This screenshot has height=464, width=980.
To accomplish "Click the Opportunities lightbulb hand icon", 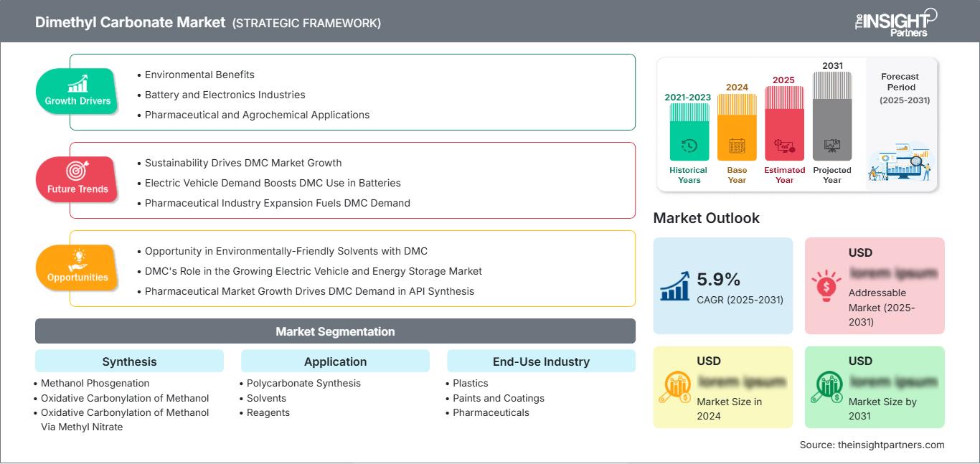I will 77,260.
